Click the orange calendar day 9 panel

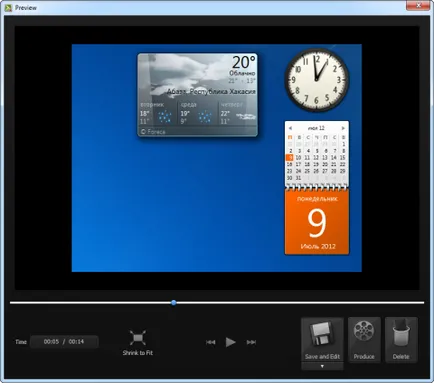pyautogui.click(x=317, y=222)
